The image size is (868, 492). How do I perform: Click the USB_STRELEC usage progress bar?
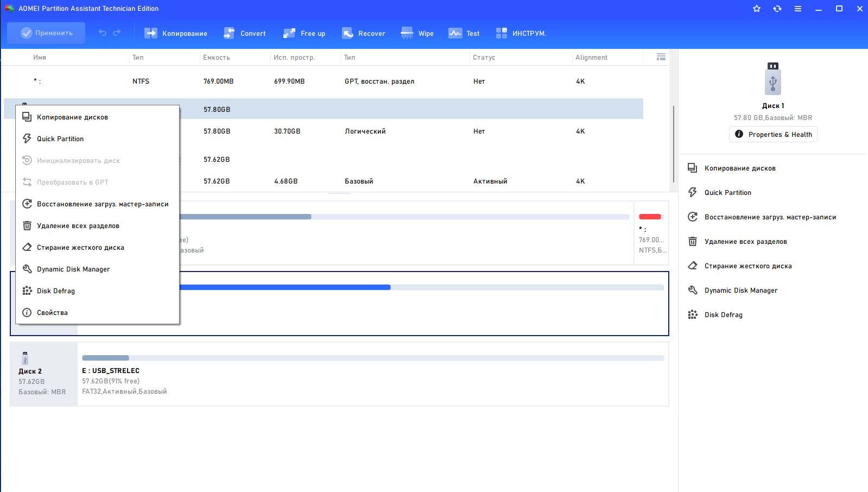click(x=373, y=358)
